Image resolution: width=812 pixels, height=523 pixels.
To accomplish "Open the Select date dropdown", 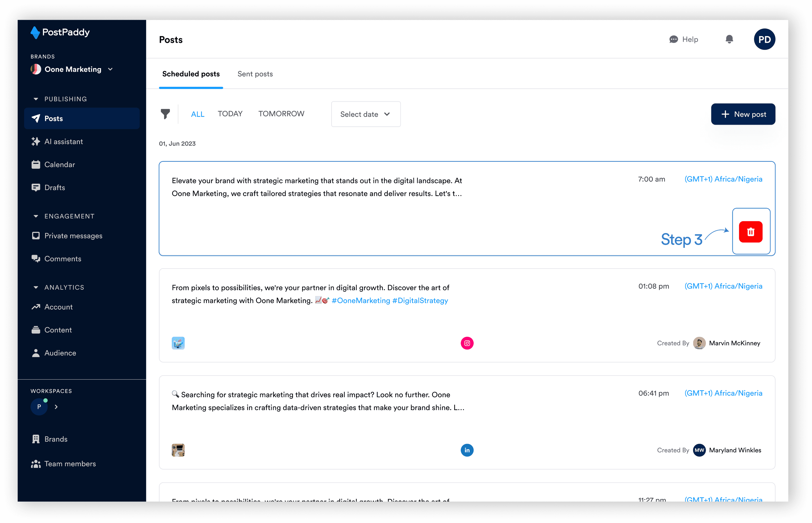I will 365,114.
